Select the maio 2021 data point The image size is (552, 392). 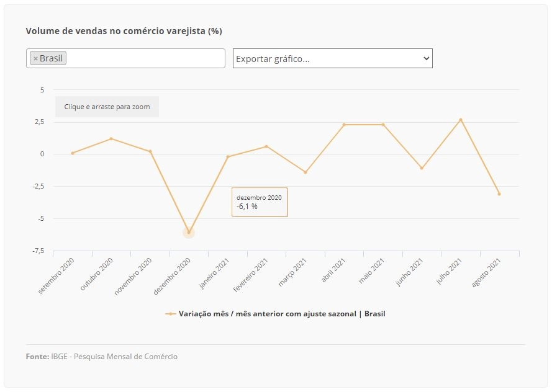coord(383,125)
